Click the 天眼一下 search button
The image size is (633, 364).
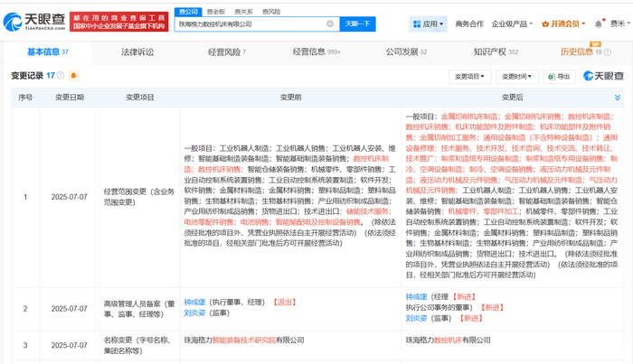[x=357, y=24]
